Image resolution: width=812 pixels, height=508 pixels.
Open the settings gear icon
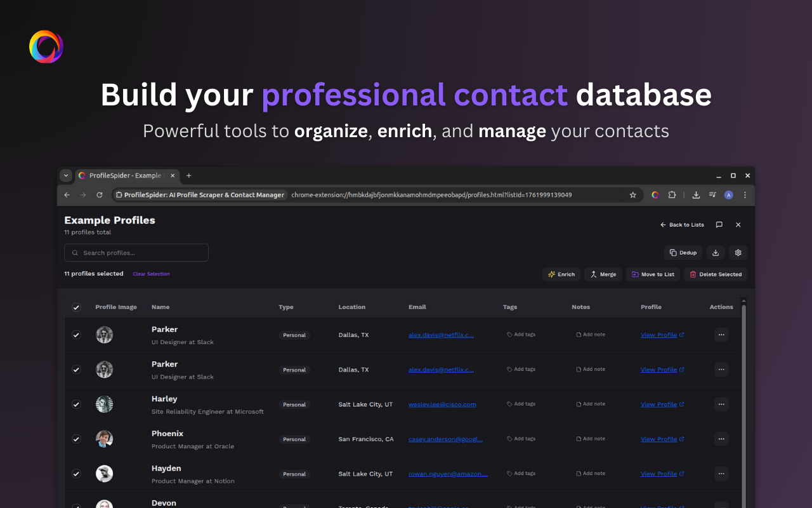click(738, 252)
